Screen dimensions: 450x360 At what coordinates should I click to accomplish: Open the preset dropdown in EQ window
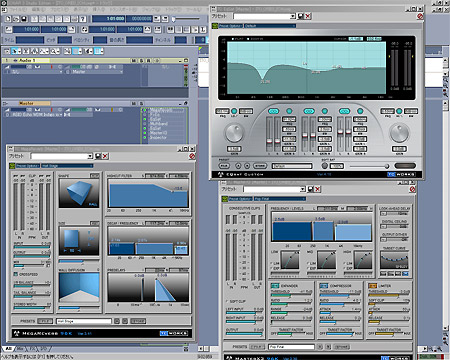click(293, 16)
